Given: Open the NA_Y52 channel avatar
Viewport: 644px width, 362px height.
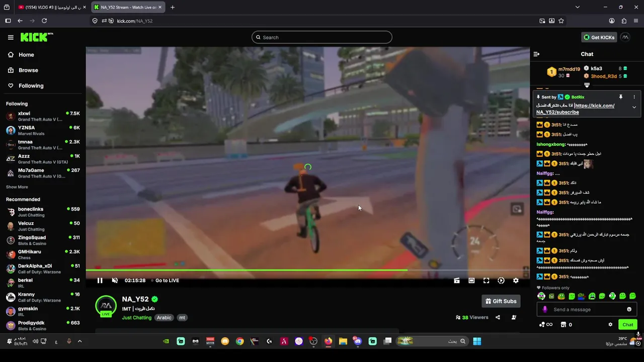Looking at the screenshot, I should (106, 306).
